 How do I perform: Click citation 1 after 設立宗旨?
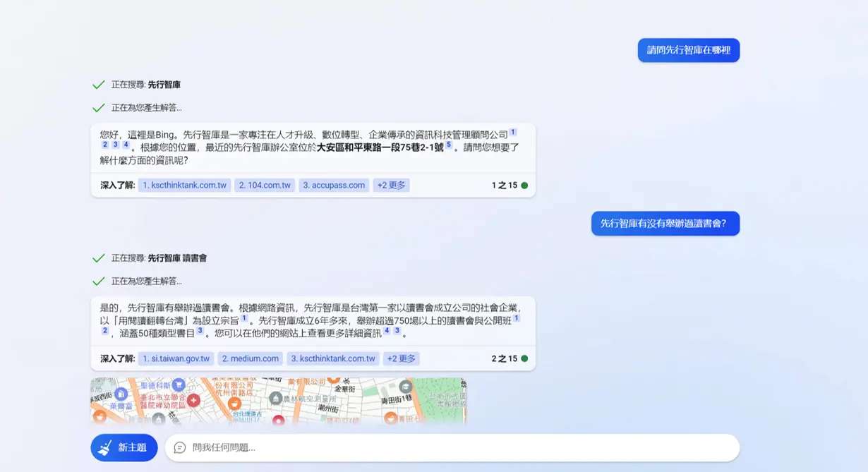[x=244, y=318]
